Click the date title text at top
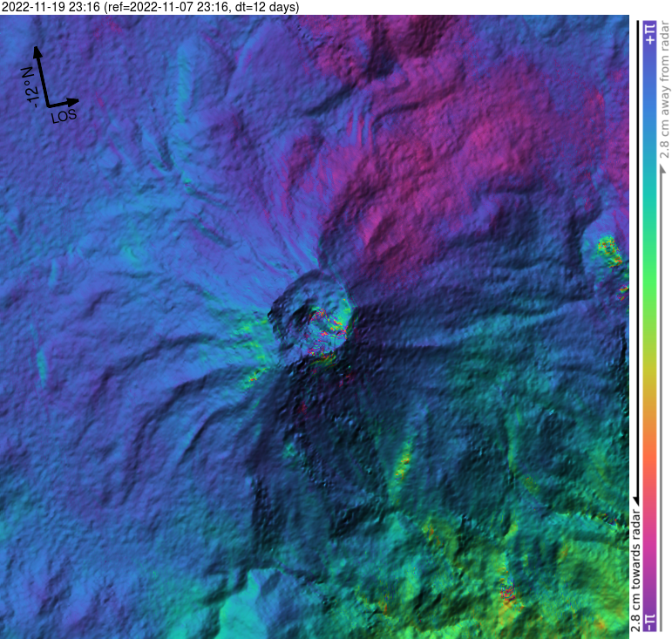Image resolution: width=672 pixels, height=639 pixels. [150, 7]
